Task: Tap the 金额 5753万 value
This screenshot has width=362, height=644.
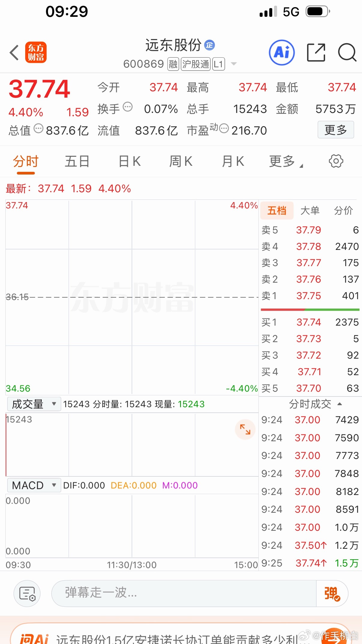Action: click(x=336, y=109)
